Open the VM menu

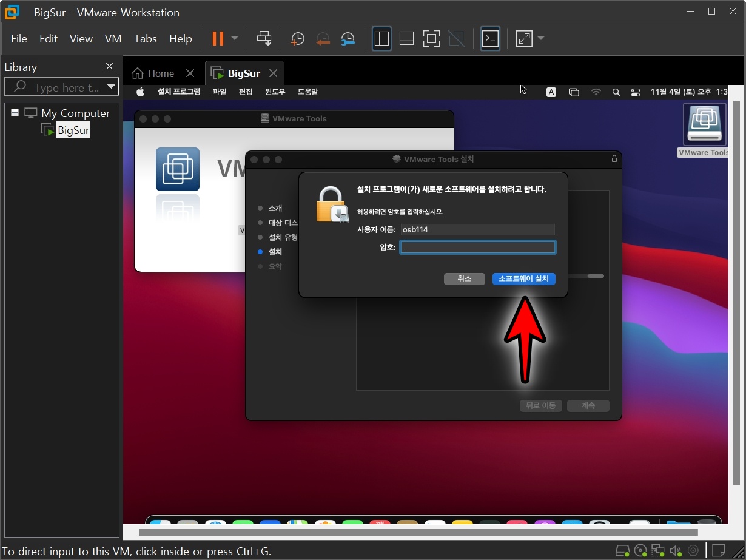tap(113, 39)
